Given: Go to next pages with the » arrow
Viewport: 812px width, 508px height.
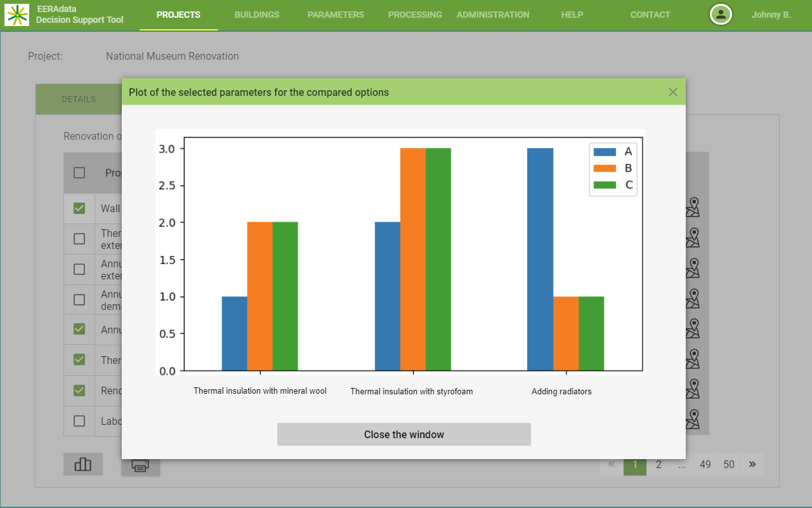Looking at the screenshot, I should [752, 464].
